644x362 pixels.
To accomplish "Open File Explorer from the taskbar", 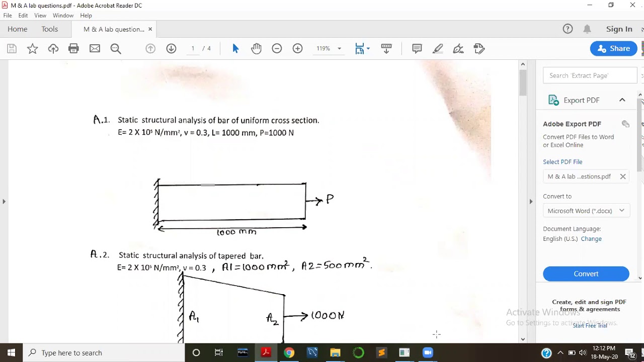I will tap(335, 352).
